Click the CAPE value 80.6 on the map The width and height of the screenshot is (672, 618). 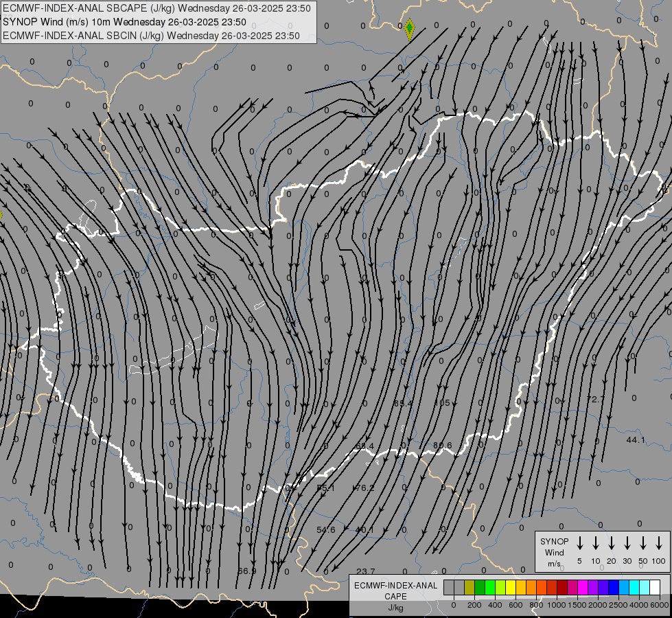(x=442, y=446)
